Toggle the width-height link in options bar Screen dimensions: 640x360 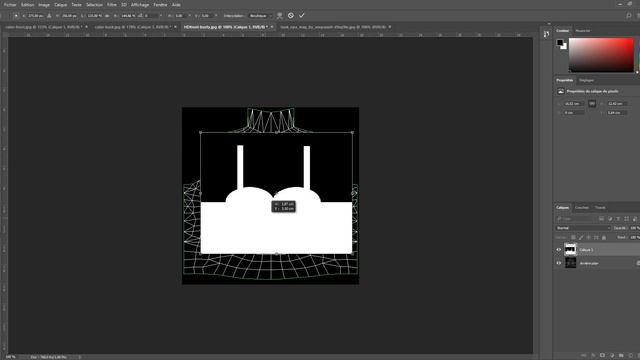click(108, 16)
